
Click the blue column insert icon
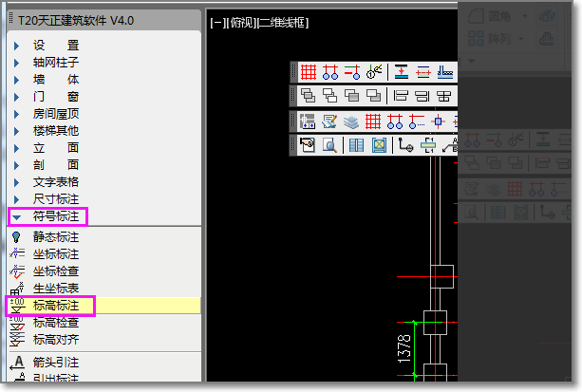438,121
